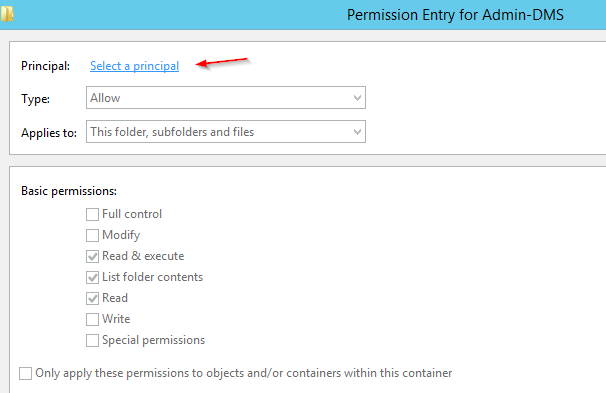
Task: Click the Modify label text
Action: click(121, 235)
